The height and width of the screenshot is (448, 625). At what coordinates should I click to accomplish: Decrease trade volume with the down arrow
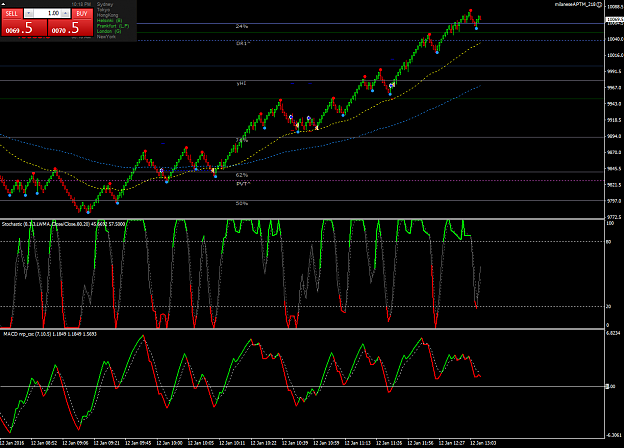28,14
